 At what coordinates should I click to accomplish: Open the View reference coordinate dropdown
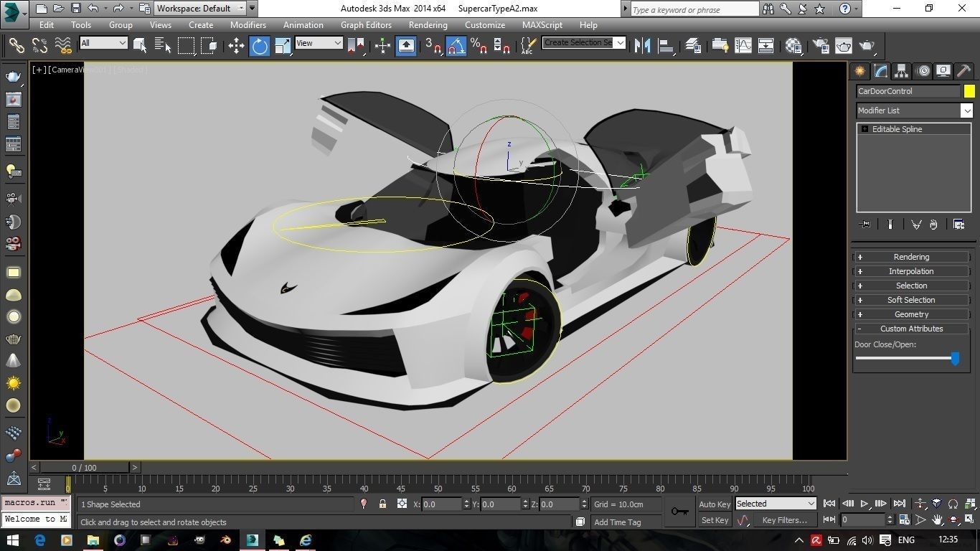point(319,43)
